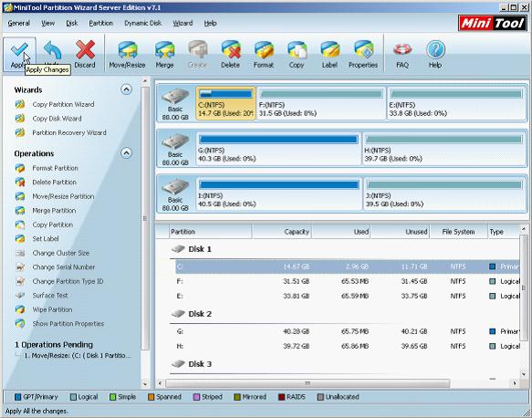Select the F: row in partition list
Image resolution: width=532 pixels, height=418 pixels.
(348, 281)
